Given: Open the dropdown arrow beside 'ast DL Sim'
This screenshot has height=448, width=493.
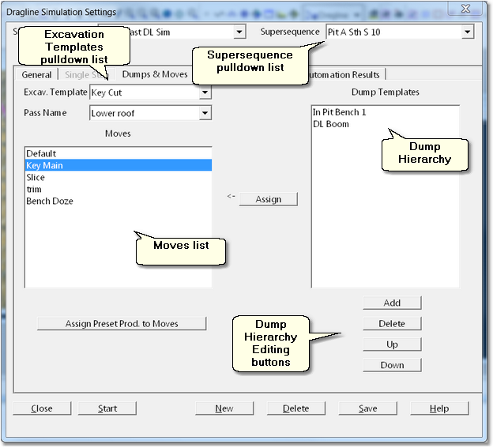Looking at the screenshot, I should coord(239,32).
